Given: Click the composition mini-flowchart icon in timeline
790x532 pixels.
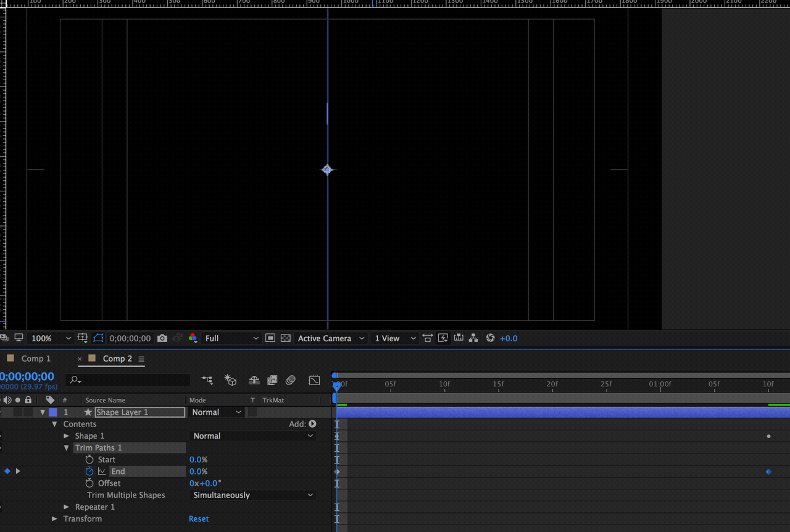Looking at the screenshot, I should [x=207, y=380].
